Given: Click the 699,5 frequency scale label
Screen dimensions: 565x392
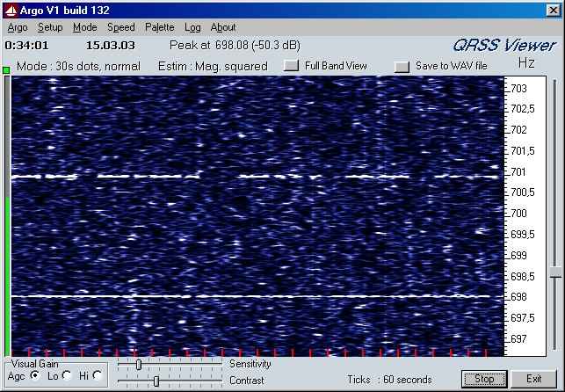Looking at the screenshot, I should coord(523,235).
